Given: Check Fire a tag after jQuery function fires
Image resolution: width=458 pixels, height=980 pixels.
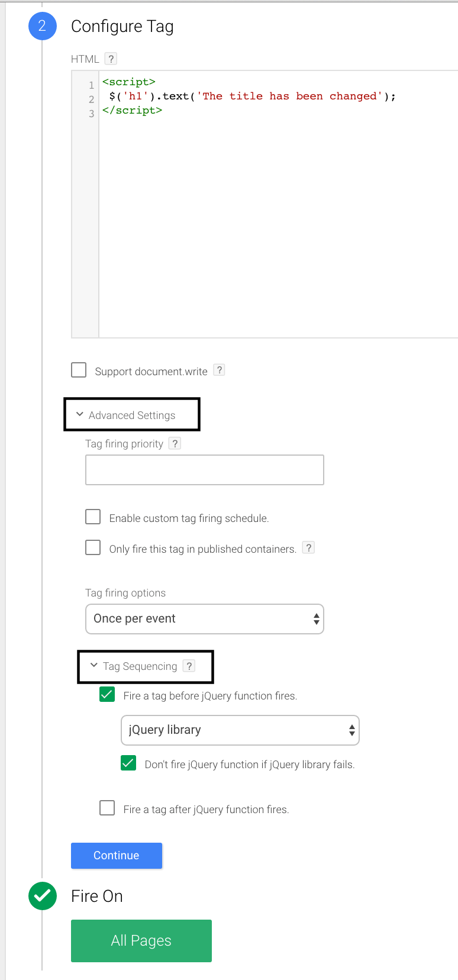Looking at the screenshot, I should 107,808.
